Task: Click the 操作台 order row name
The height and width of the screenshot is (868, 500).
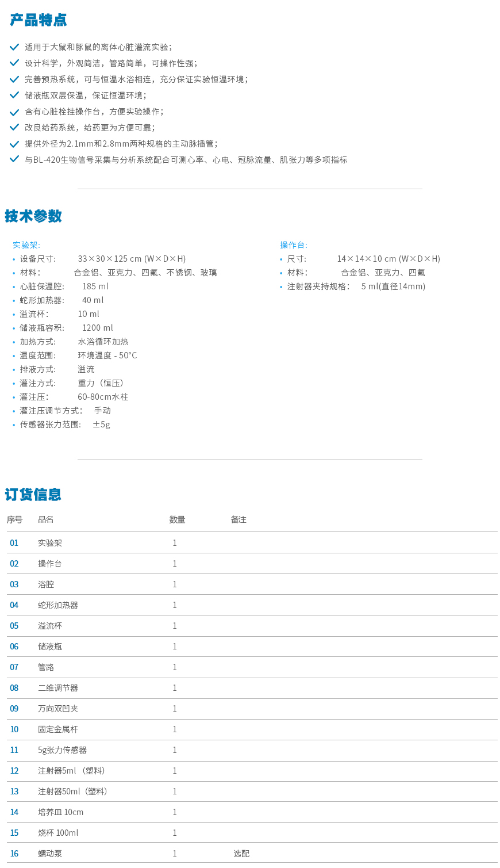Action: (x=50, y=564)
